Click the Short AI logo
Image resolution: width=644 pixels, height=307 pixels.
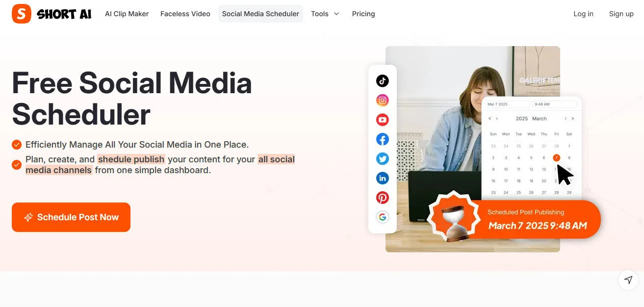click(51, 14)
